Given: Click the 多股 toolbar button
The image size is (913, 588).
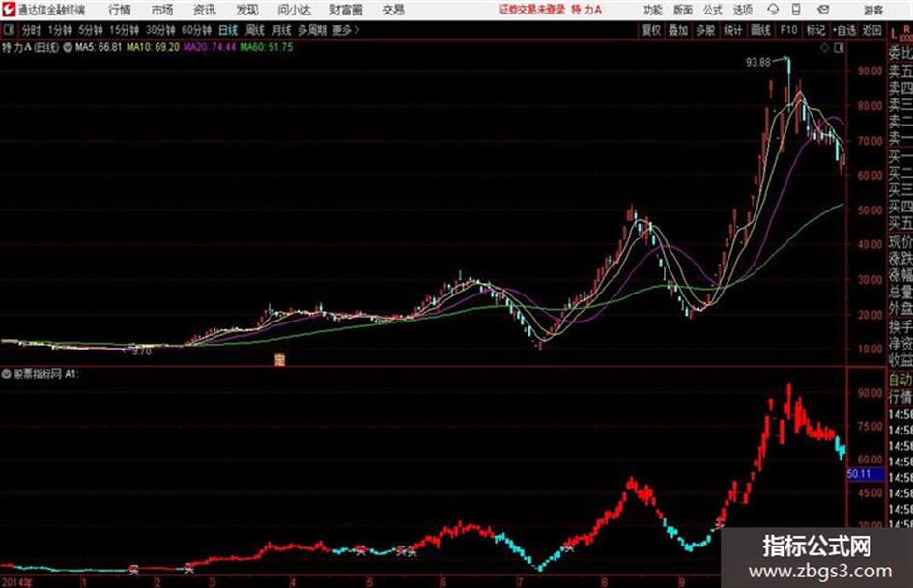Looking at the screenshot, I should tap(705, 30).
